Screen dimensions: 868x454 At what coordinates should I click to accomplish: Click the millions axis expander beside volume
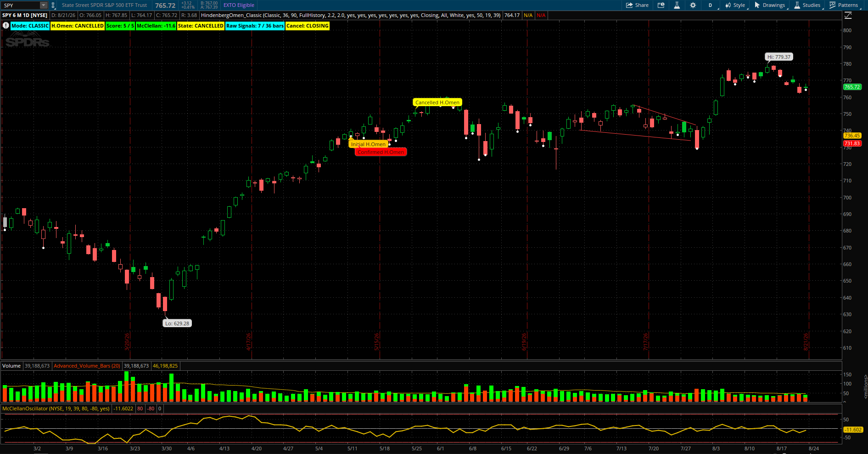[865, 386]
